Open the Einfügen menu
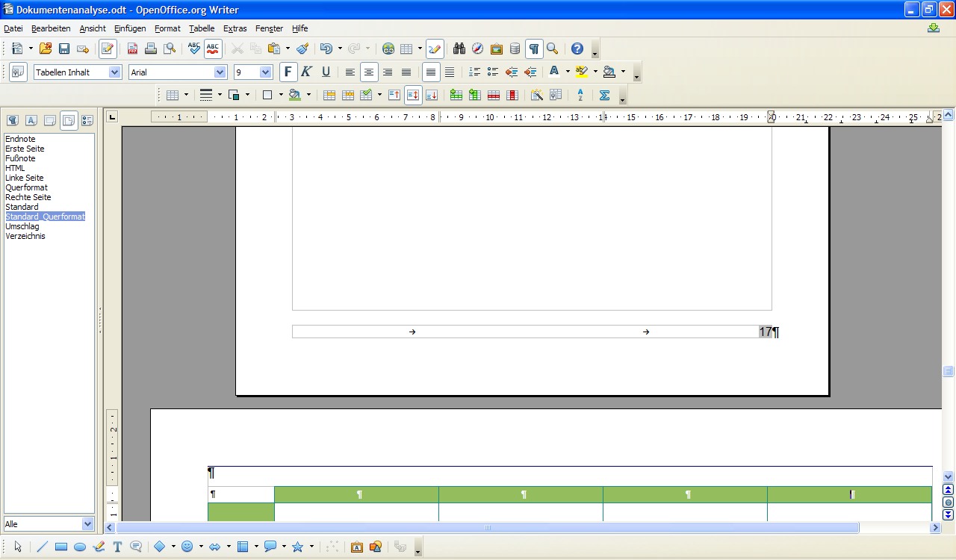This screenshot has width=956, height=560. tap(130, 28)
